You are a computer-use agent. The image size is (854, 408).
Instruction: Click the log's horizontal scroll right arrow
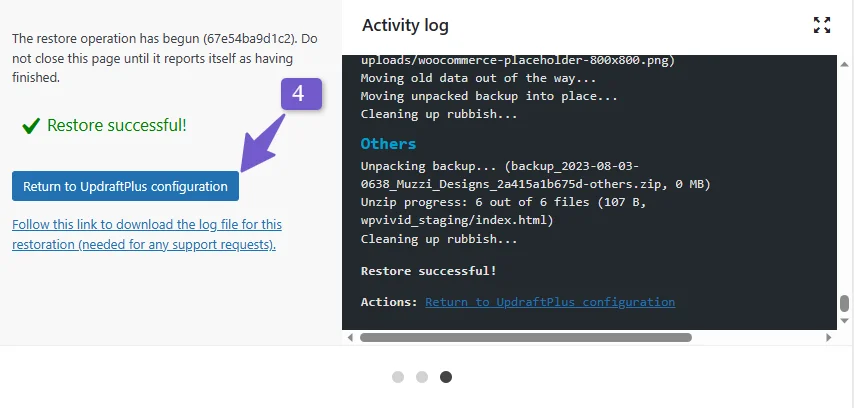828,337
